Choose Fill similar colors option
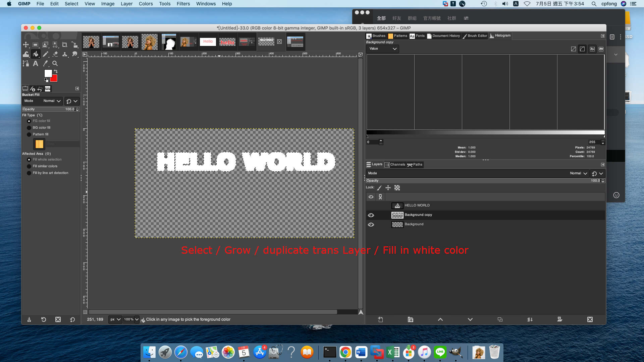This screenshot has height=362, width=644. coord(29,166)
